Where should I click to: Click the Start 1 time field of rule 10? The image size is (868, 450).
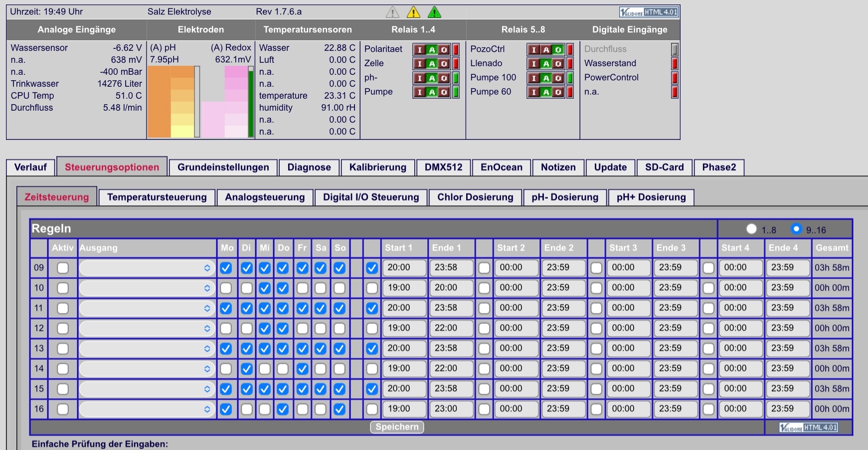405,288
